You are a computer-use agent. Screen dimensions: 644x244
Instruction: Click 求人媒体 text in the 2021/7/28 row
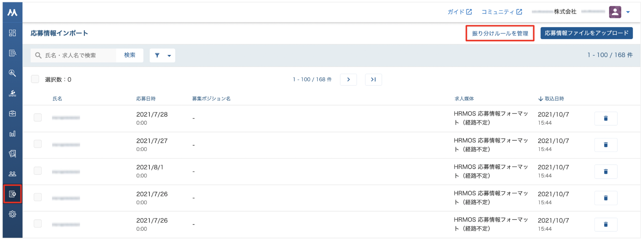(x=491, y=118)
